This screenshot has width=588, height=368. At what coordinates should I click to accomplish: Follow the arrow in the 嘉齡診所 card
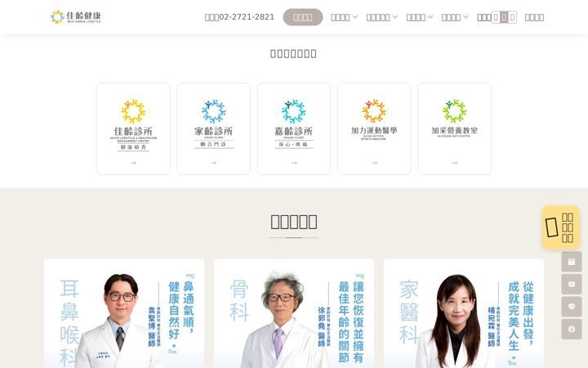tap(294, 163)
